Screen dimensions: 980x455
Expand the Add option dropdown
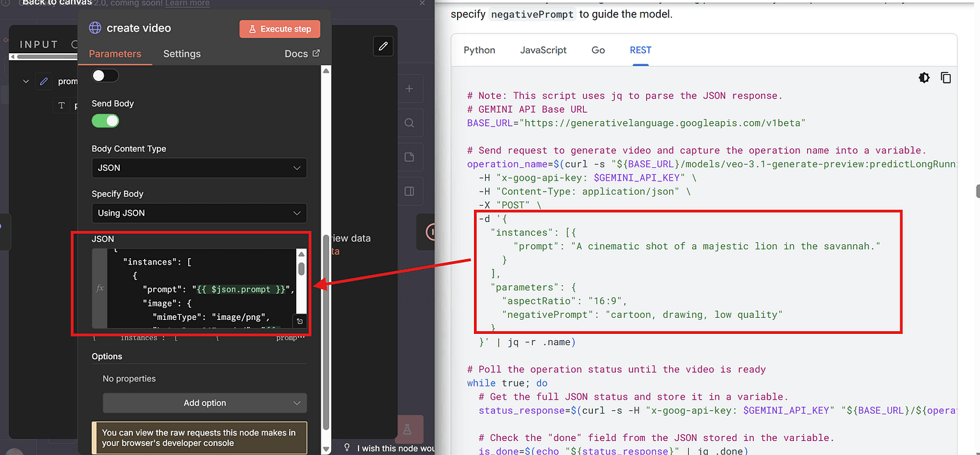click(x=204, y=403)
